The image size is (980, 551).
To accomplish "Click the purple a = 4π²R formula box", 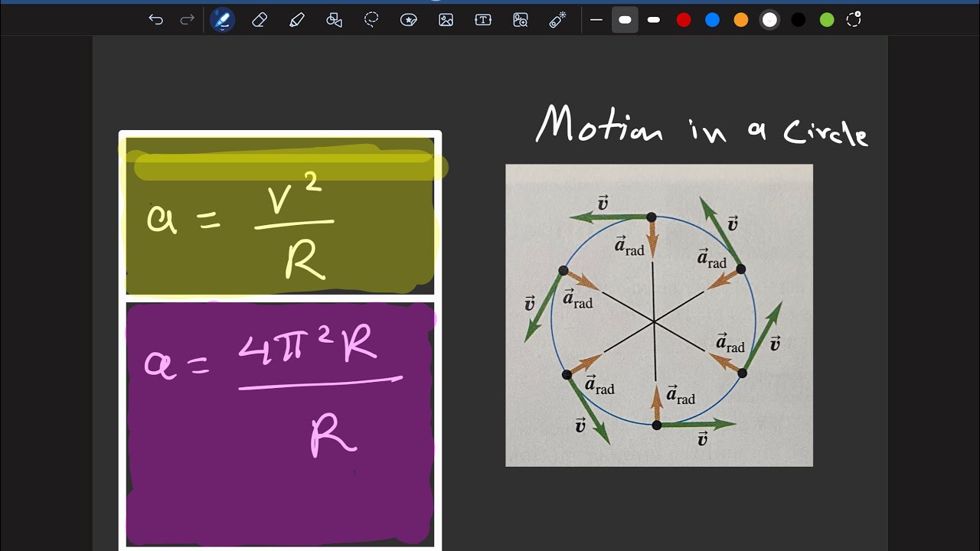I will [x=280, y=424].
